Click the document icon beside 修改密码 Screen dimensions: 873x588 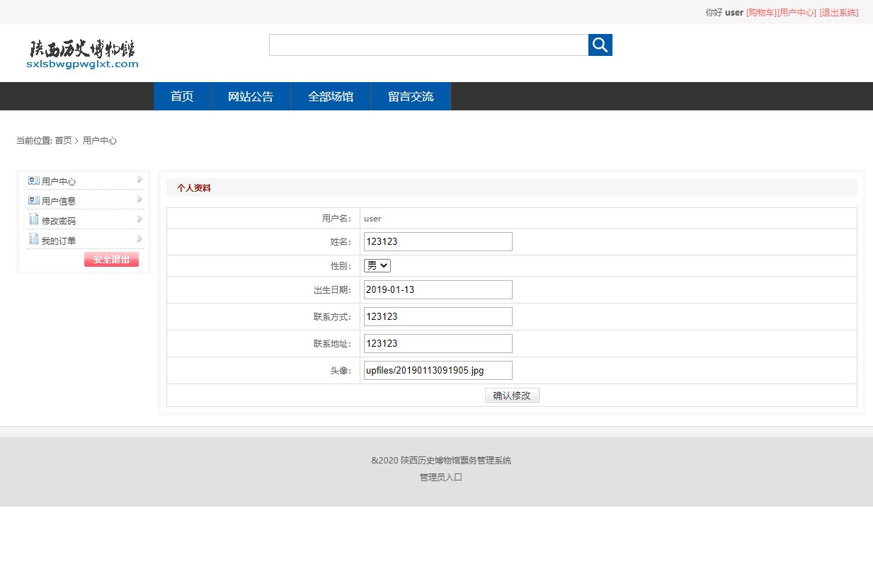(33, 219)
